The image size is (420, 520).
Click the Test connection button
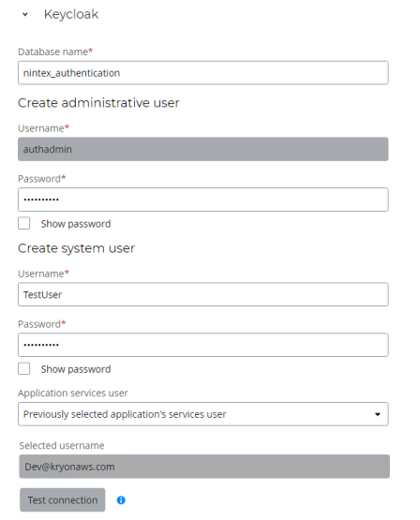(x=63, y=499)
